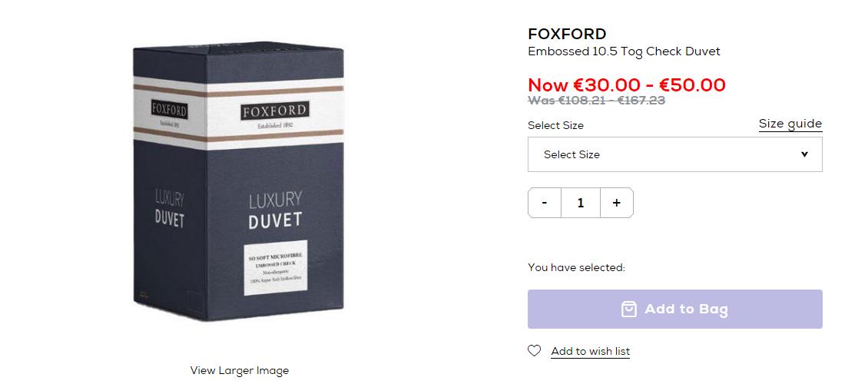Open the Size guide link
The width and height of the screenshot is (868, 384).
[790, 124]
